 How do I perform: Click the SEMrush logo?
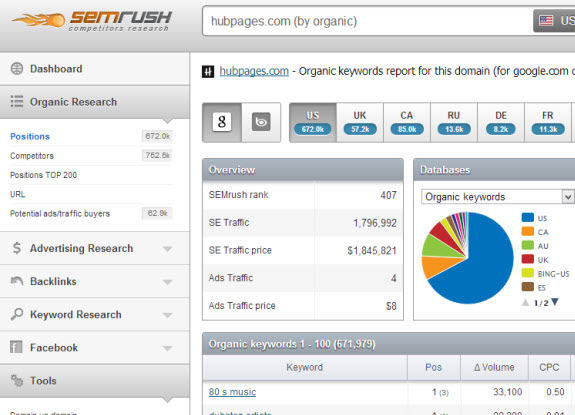[92, 21]
